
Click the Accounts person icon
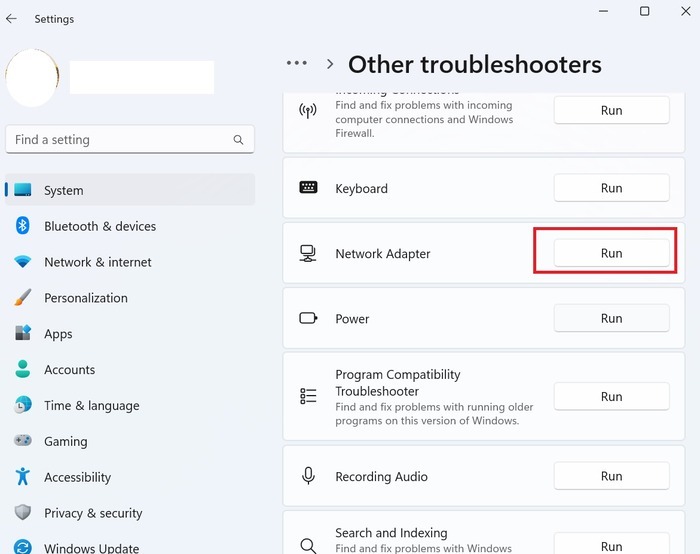(23, 369)
